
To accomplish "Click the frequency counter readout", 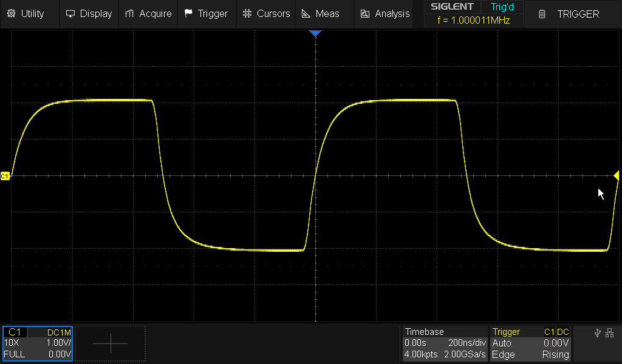I will (x=474, y=20).
